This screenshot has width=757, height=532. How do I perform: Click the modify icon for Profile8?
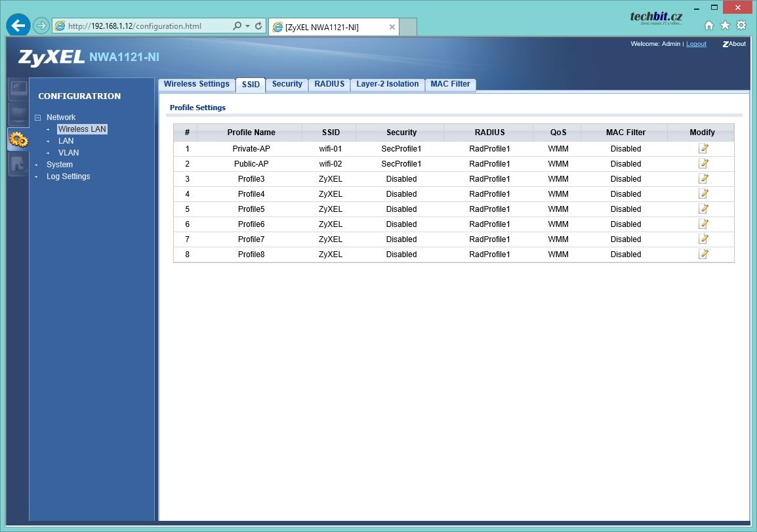tap(703, 255)
